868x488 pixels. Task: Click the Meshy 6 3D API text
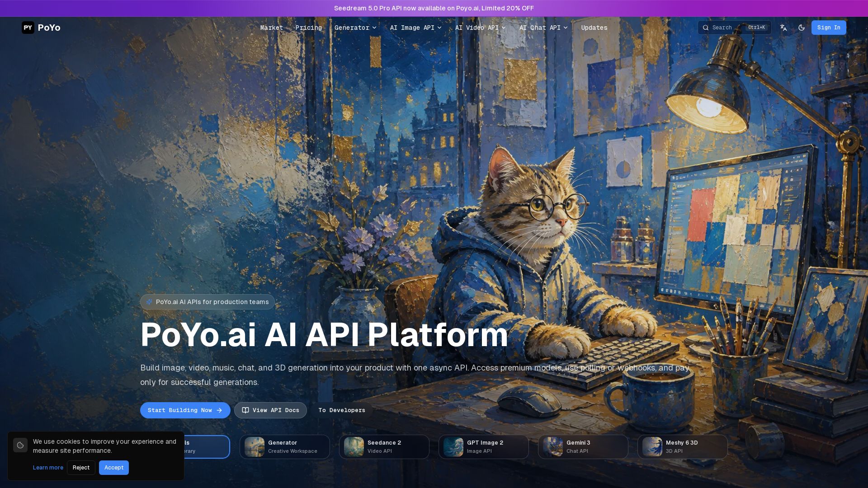[682, 447]
